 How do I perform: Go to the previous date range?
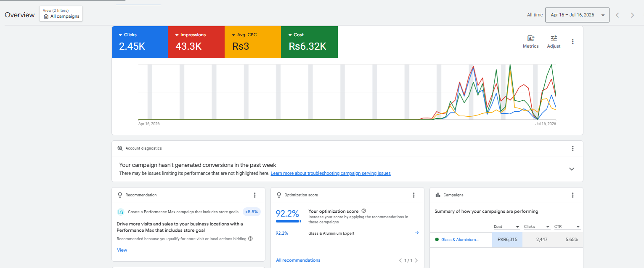click(x=617, y=15)
